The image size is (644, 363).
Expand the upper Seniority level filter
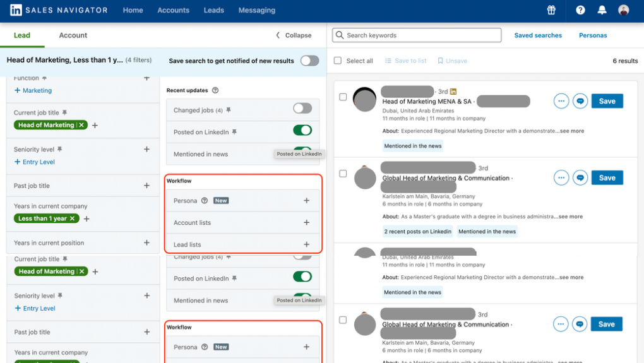146,149
